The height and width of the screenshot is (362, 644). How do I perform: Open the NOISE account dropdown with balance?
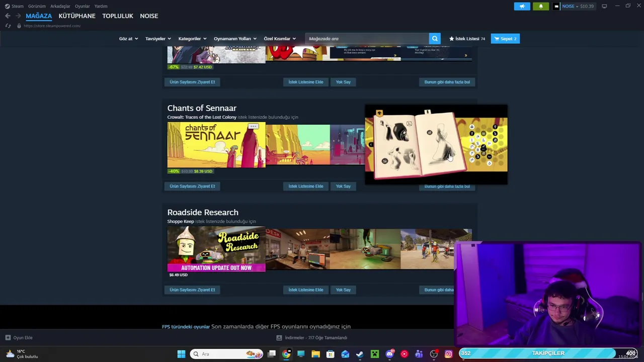point(578,6)
